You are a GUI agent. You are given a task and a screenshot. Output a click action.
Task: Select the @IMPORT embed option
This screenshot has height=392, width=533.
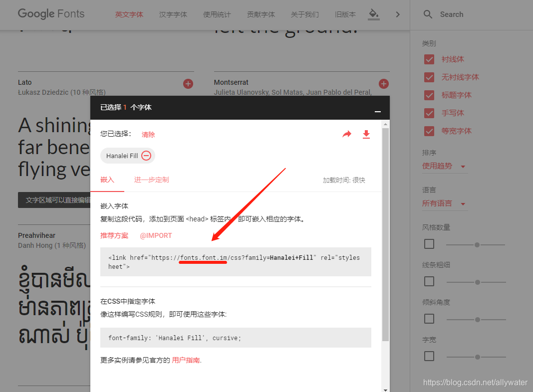tap(156, 235)
